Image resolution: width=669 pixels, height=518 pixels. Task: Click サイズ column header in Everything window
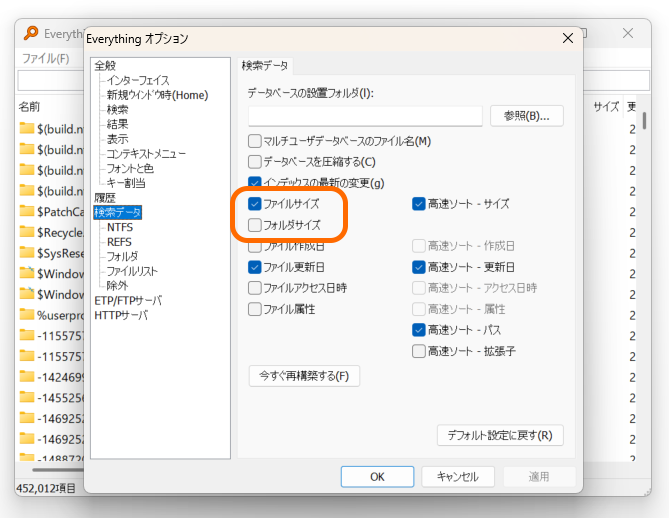(x=606, y=107)
